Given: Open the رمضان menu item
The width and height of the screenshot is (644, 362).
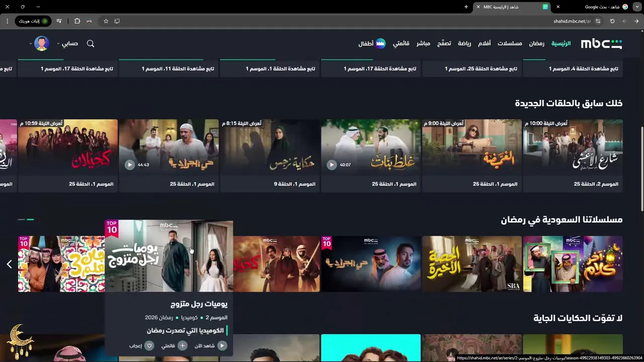Looking at the screenshot, I should click(x=536, y=44).
